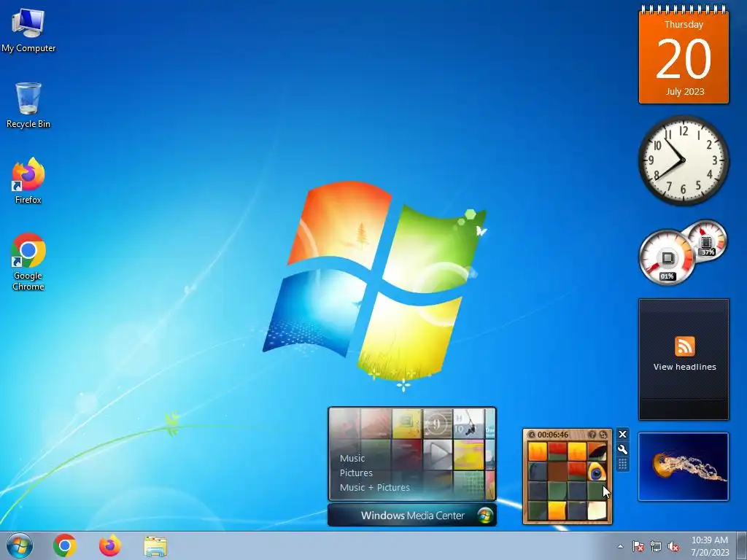Click View headlines in feed gadget

[684, 367]
